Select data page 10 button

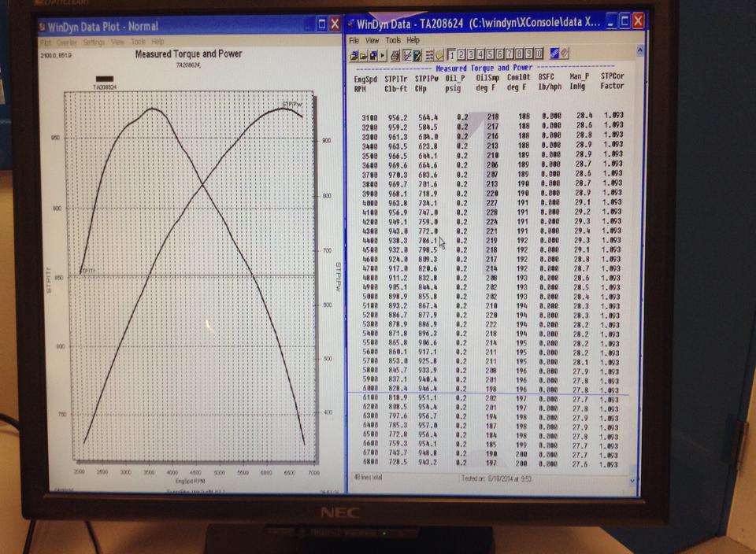tap(539, 54)
